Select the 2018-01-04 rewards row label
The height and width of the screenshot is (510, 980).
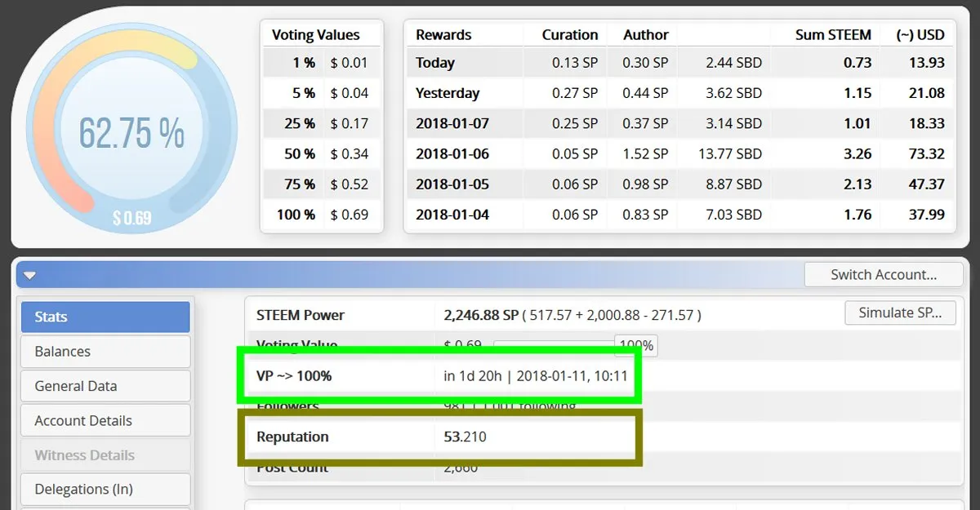(x=452, y=215)
